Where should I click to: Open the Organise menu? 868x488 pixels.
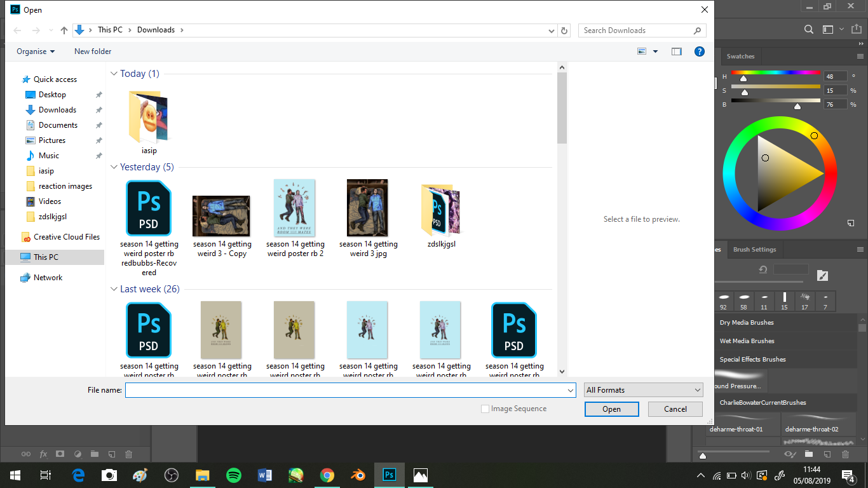pyautogui.click(x=34, y=51)
